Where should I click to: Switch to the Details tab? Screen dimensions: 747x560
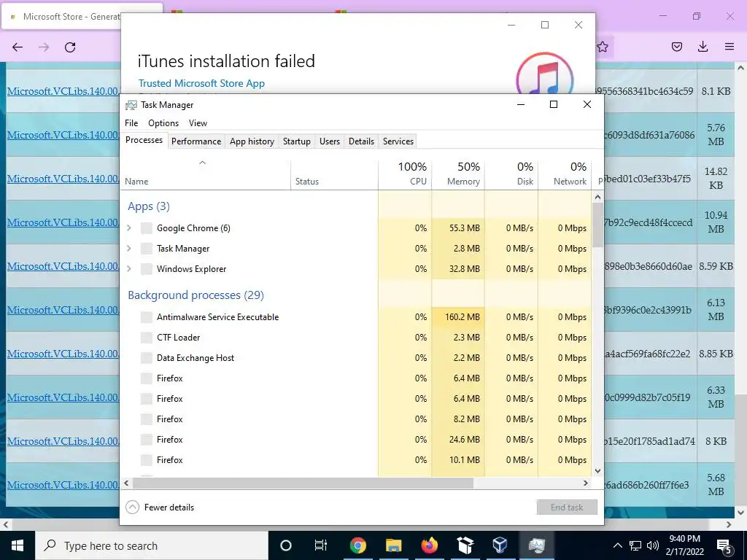(361, 141)
